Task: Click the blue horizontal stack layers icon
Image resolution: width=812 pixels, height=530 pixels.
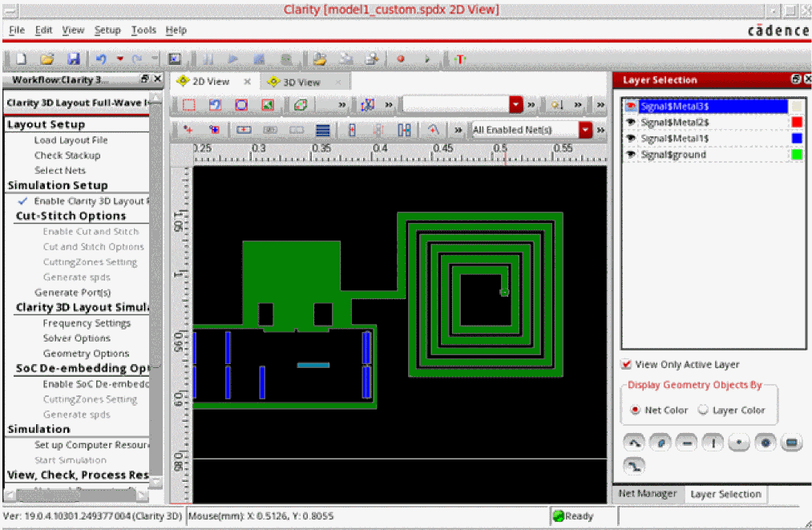Action: (x=322, y=130)
